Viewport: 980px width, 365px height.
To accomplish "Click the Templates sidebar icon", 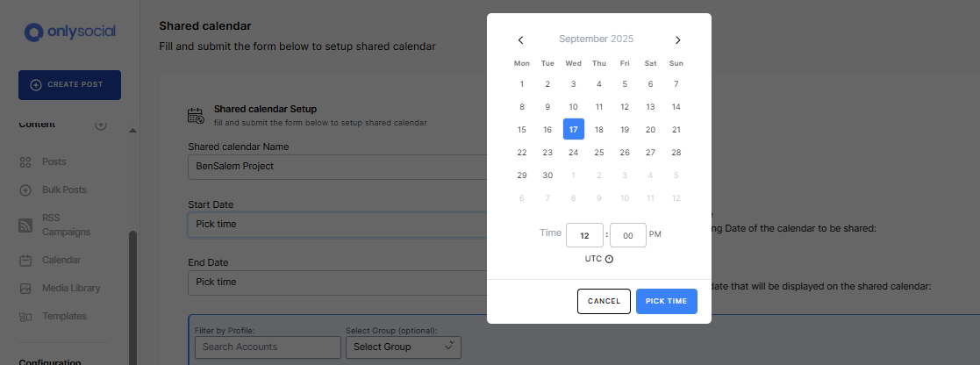I will click(x=25, y=317).
